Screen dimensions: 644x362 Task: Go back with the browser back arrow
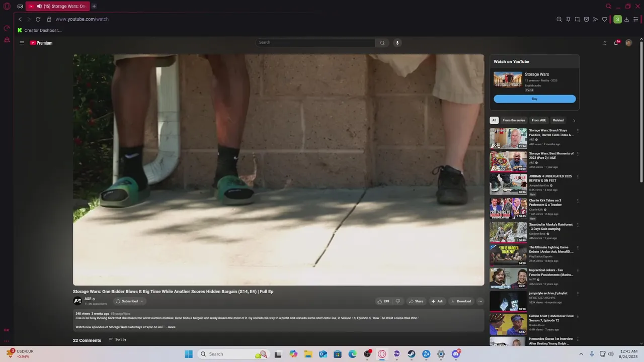20,19
